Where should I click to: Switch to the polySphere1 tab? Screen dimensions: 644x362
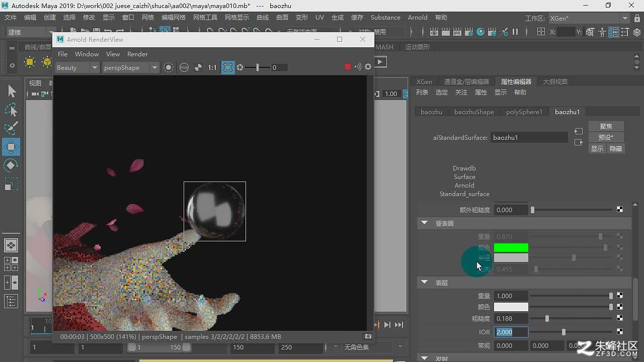(x=524, y=112)
